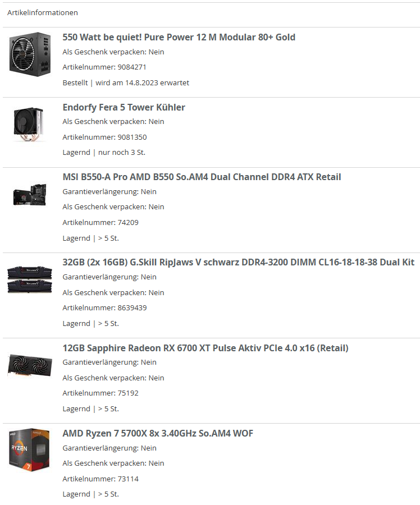Screen dimensions: 420x505
Task: Open the Sapphire RX 6700 XT thumbnail
Action: tap(30, 365)
